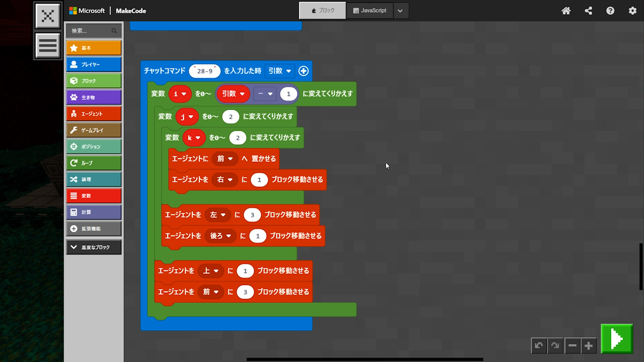644x362 pixels.
Task: Open the 後ろ direction dropdown
Action: point(220,236)
